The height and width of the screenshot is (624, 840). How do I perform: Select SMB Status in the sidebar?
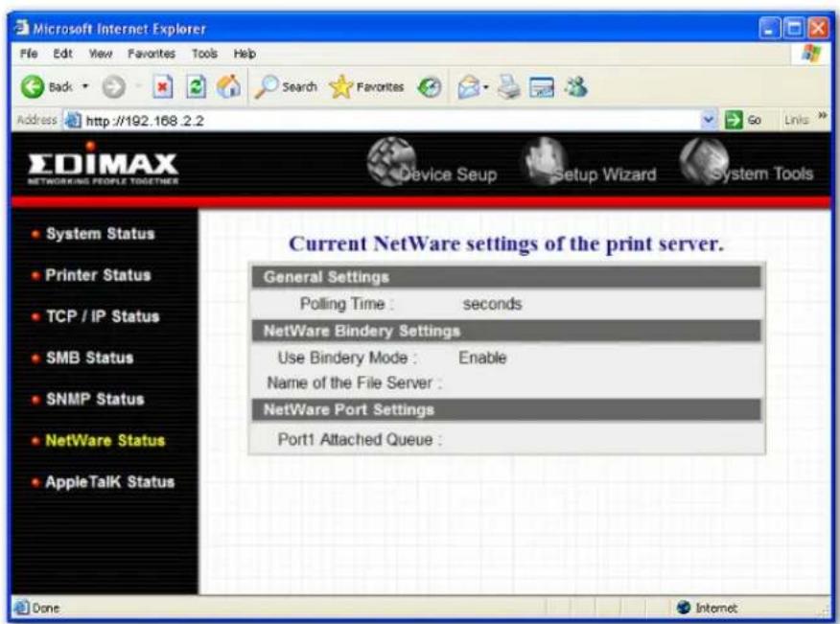click(x=89, y=358)
